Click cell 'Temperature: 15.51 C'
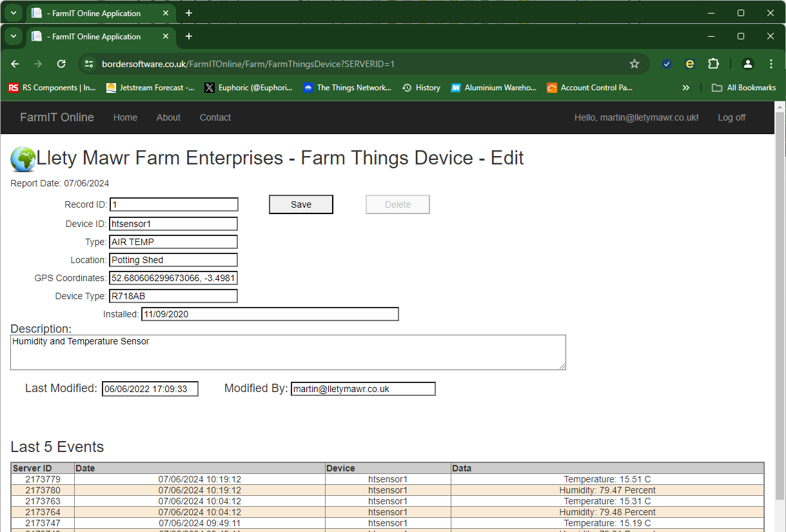 pos(607,479)
